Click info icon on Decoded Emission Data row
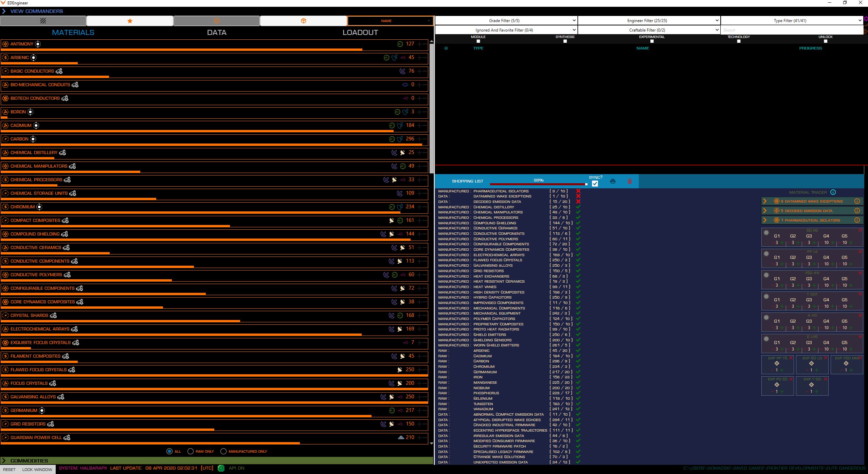868x474 pixels. [x=857, y=211]
